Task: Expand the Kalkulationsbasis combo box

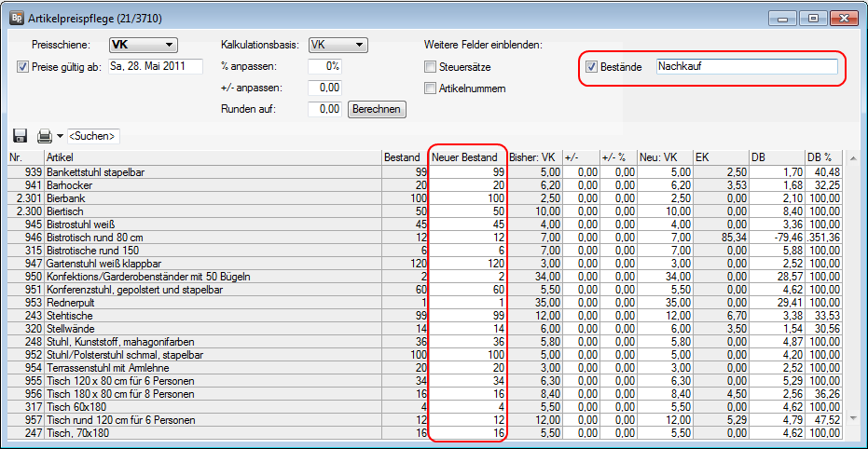Action: tap(338, 45)
